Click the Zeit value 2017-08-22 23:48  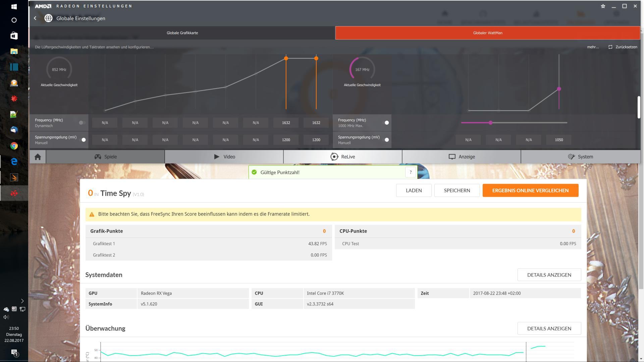497,293
